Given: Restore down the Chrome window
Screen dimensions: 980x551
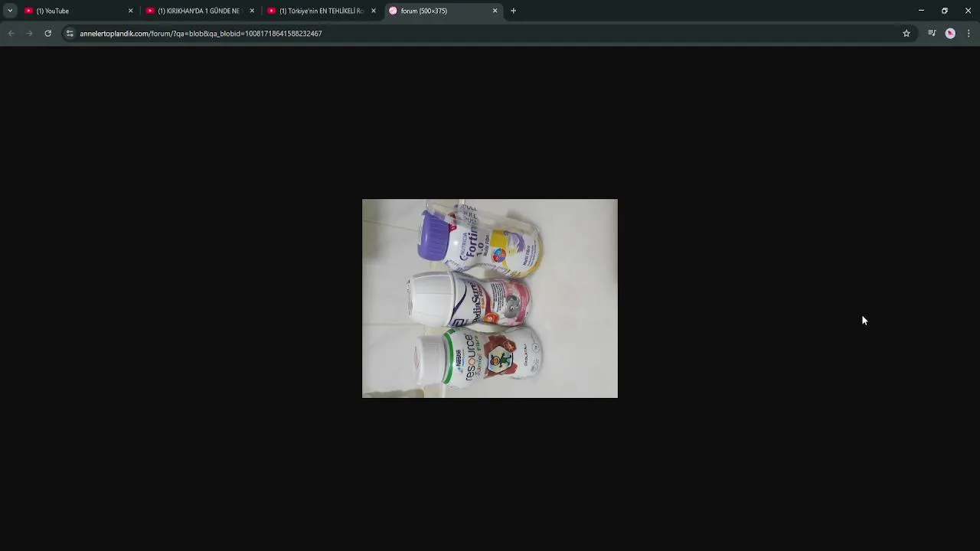Looking at the screenshot, I should [x=945, y=11].
